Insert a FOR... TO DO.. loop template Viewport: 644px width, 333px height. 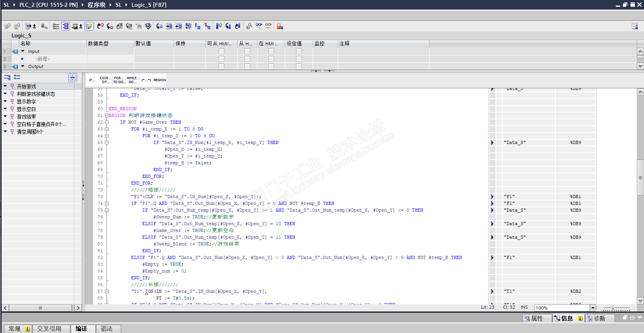coord(119,80)
